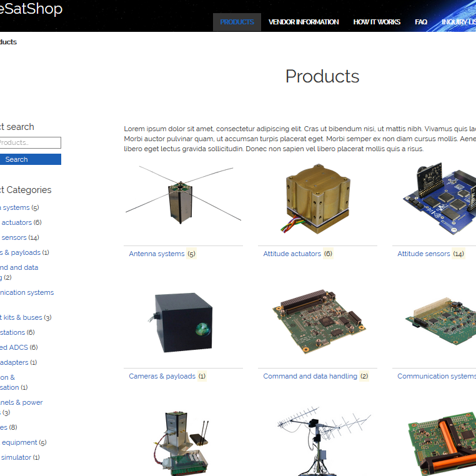Screen dimensions: 476x476
Task: Click the 'Lorem ipsum dolor sit amet' paragraph
Action: point(300,139)
